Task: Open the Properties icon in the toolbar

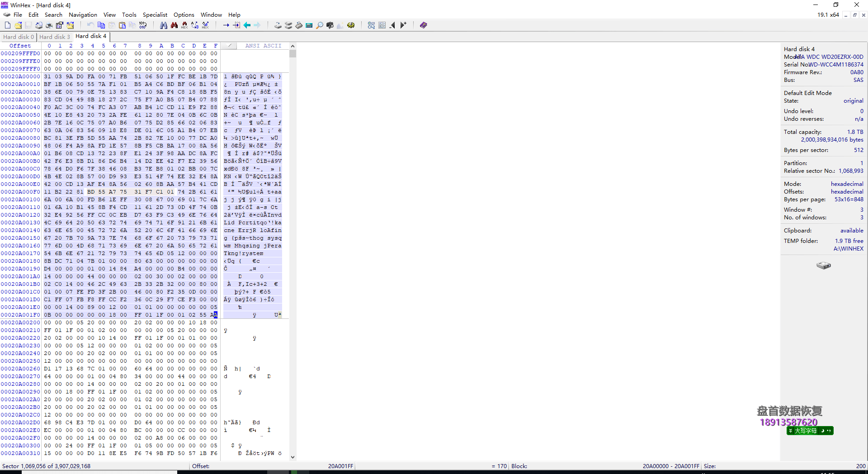Action: [x=59, y=25]
